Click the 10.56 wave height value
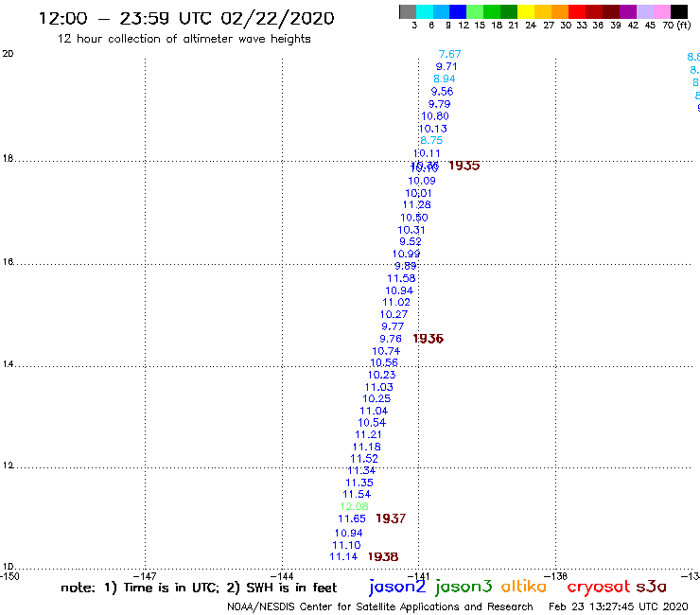This screenshot has height=615, width=700. (x=384, y=362)
